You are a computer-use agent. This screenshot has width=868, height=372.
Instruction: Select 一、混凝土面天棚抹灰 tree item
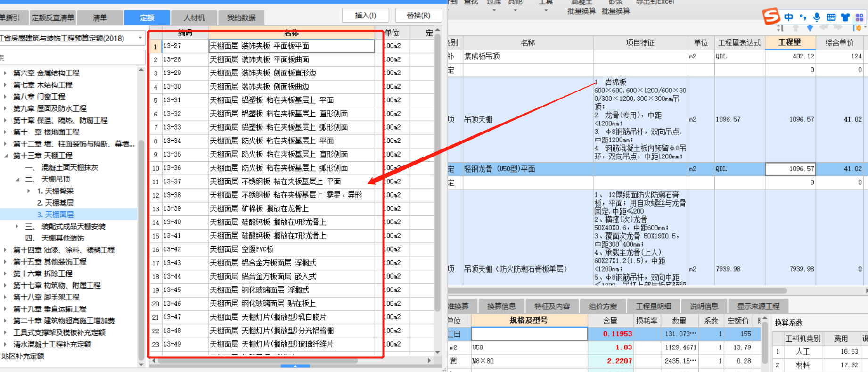[62, 167]
